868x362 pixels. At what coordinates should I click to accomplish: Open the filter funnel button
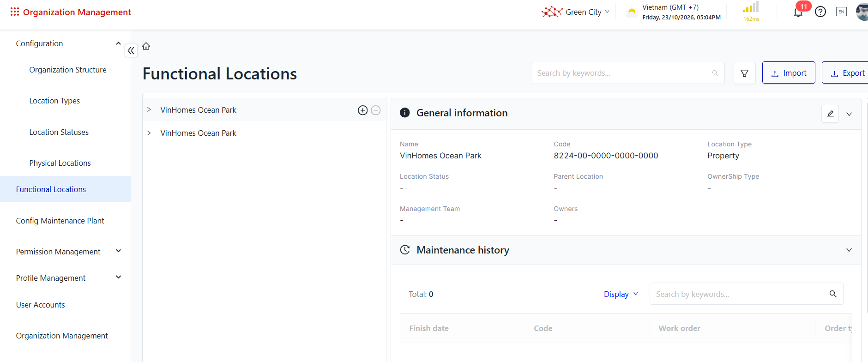point(744,73)
